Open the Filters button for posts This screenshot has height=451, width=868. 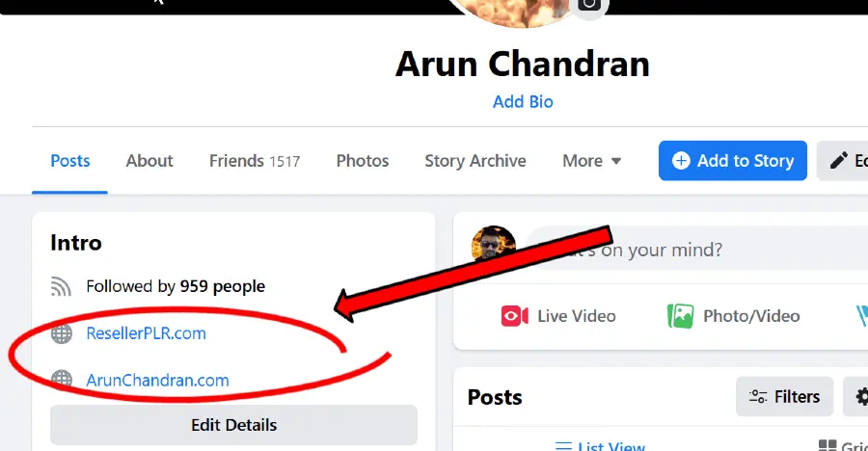pyautogui.click(x=784, y=397)
